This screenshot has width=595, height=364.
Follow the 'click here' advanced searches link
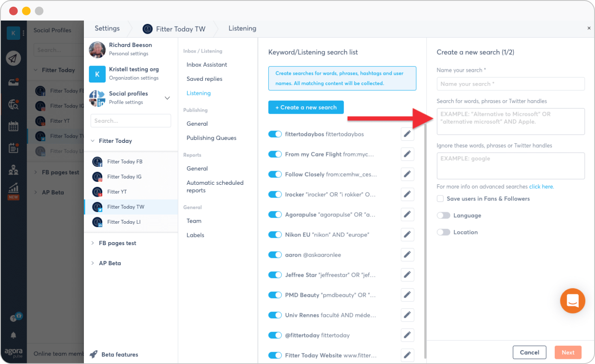click(x=541, y=186)
